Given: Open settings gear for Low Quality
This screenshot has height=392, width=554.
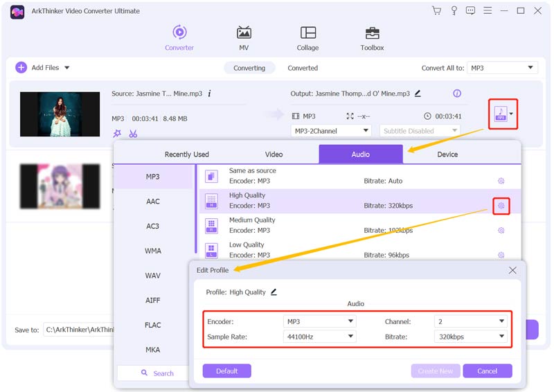Looking at the screenshot, I should coord(501,255).
